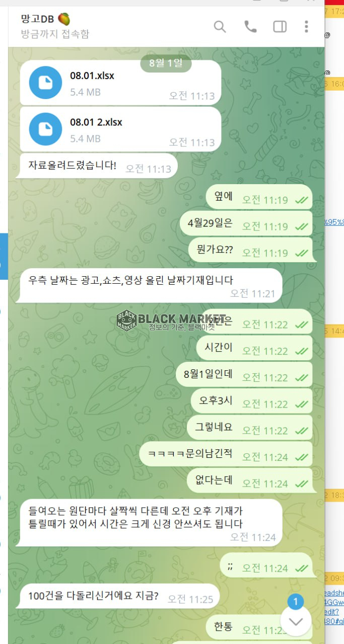Screen dimensions: 344x644
Task: Jump to bottom with the down arrow
Action: [296, 621]
